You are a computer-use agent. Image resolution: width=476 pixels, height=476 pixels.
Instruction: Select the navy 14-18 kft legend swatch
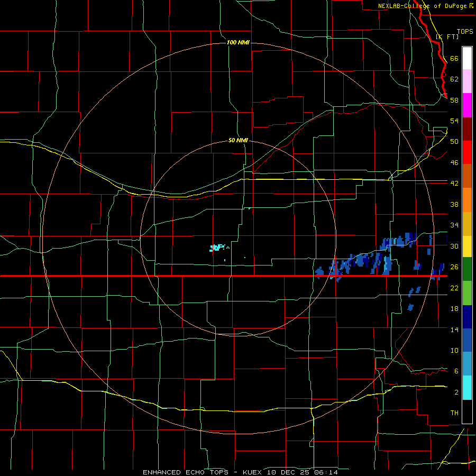(x=467, y=317)
